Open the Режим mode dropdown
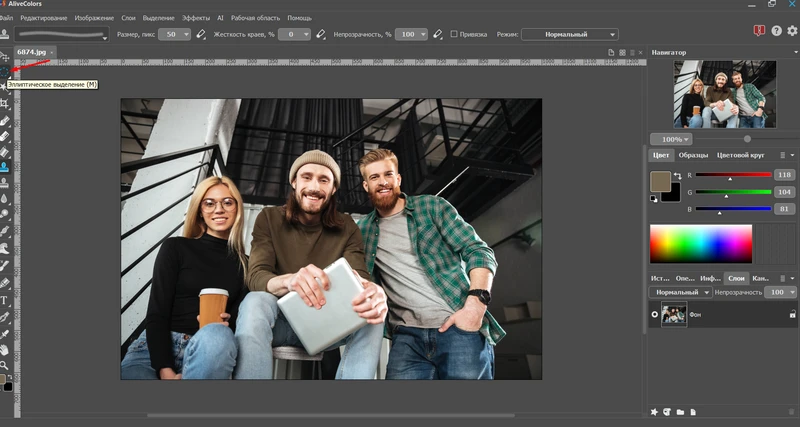The height and width of the screenshot is (427, 800). tap(570, 34)
